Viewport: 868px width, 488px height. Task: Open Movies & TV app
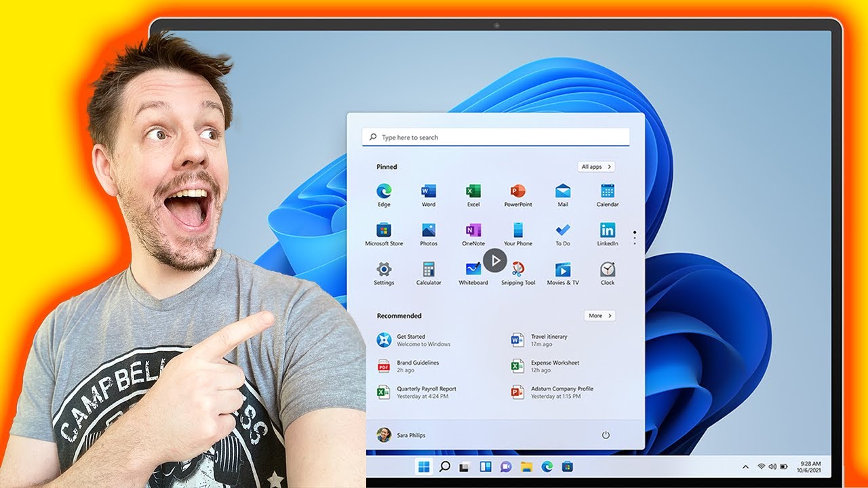tap(563, 273)
